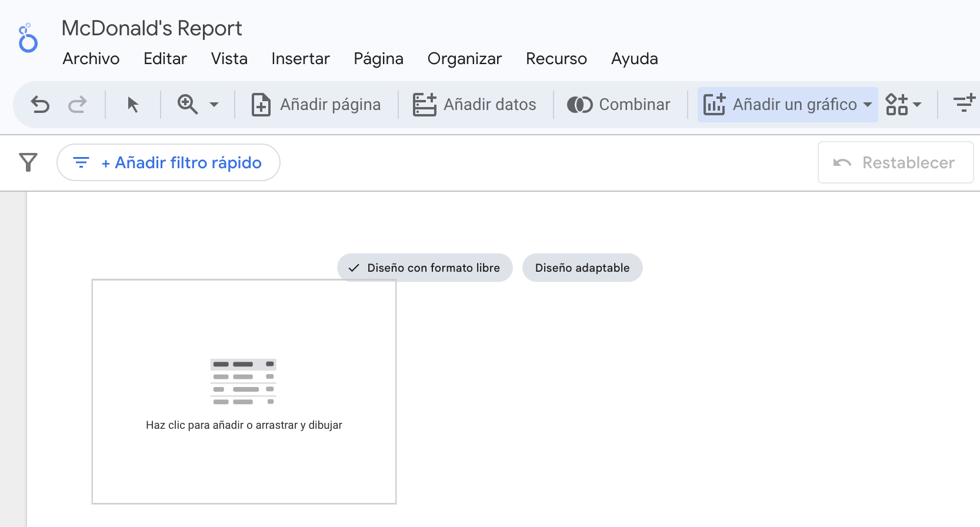Click the Combinar data button
Viewport: 980px width, 527px height.
[x=619, y=105]
